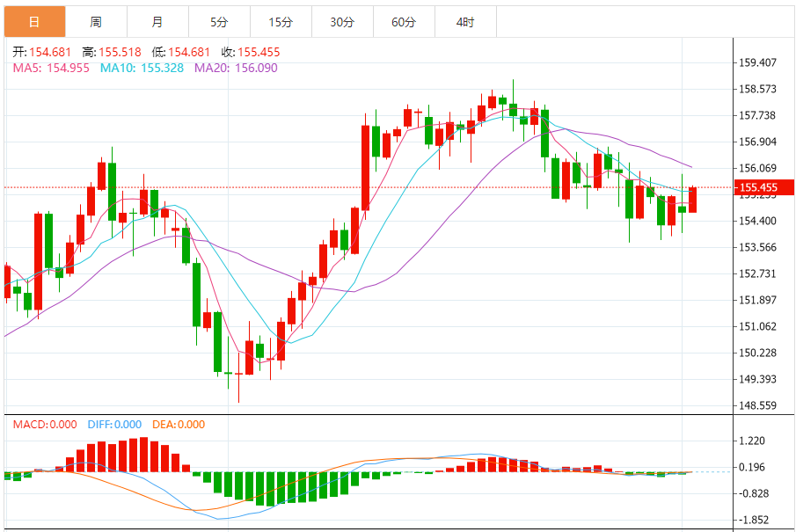Image resolution: width=796 pixels, height=532 pixels.
Task: Click the 158.573 price axis label
Action: 757,90
